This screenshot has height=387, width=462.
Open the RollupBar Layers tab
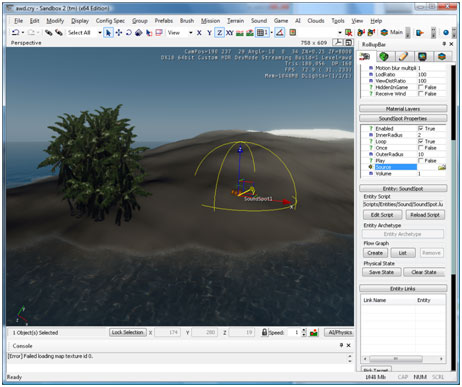coord(442,57)
